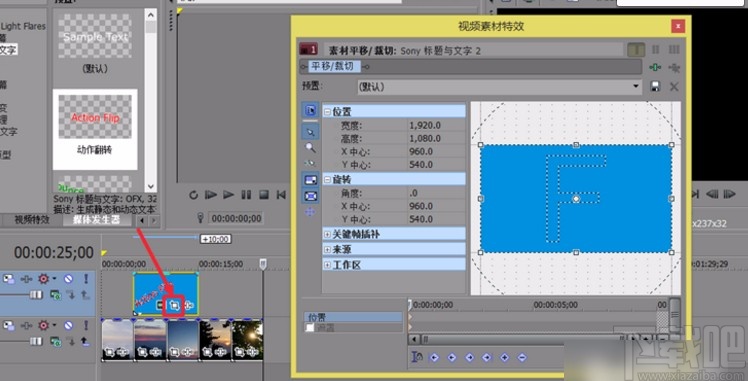This screenshot has width=748, height=381.
Task: Open Event FX icon on the blue text event
Action: click(189, 305)
